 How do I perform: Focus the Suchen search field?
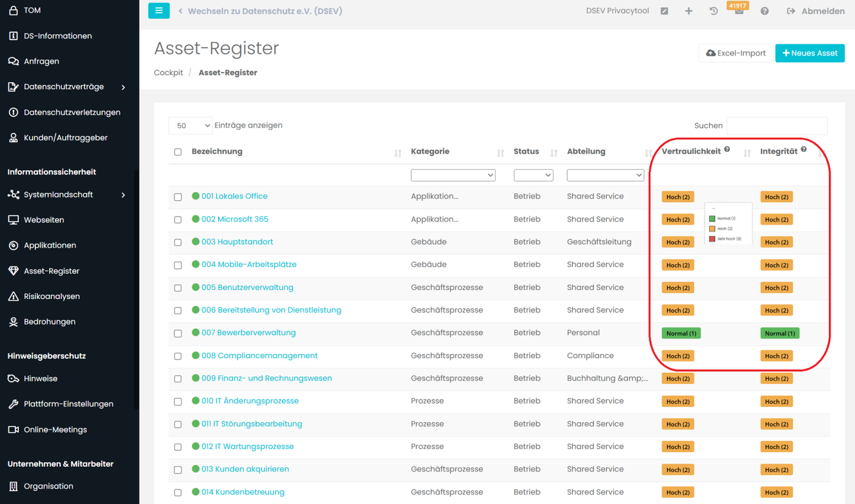pyautogui.click(x=777, y=126)
